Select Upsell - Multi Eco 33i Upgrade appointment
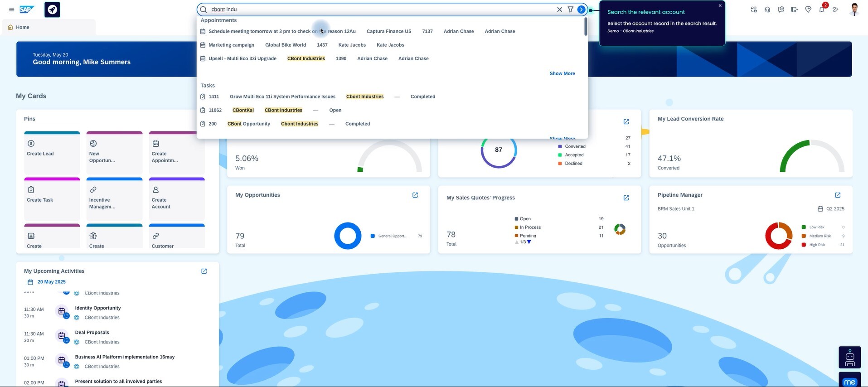The height and width of the screenshot is (387, 868). coord(242,58)
